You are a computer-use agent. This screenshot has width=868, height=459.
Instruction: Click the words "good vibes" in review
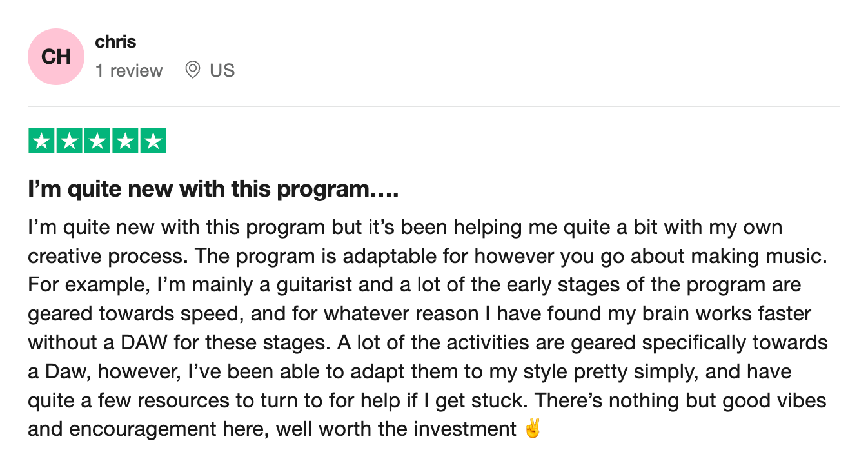click(774, 400)
